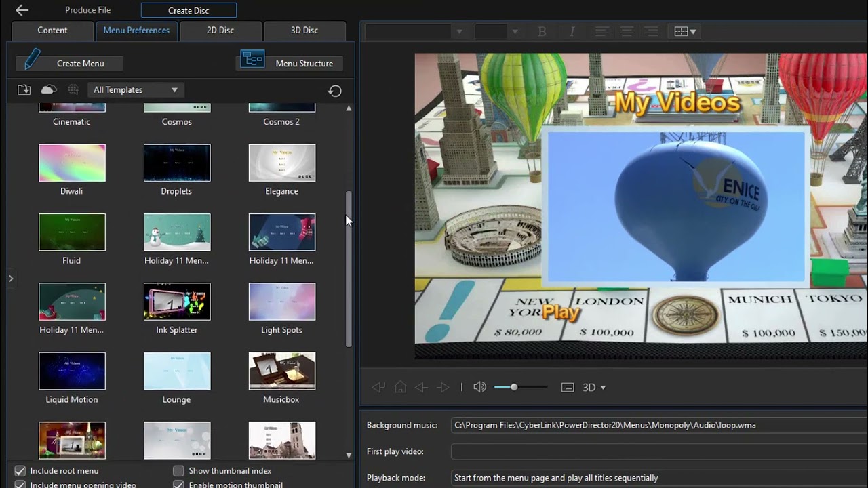Select the Cinematic menu template
The width and height of the screenshot is (868, 488).
tap(72, 108)
